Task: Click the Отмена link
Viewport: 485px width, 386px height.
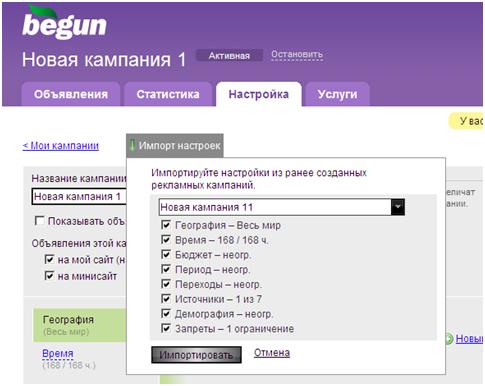Action: [x=272, y=353]
